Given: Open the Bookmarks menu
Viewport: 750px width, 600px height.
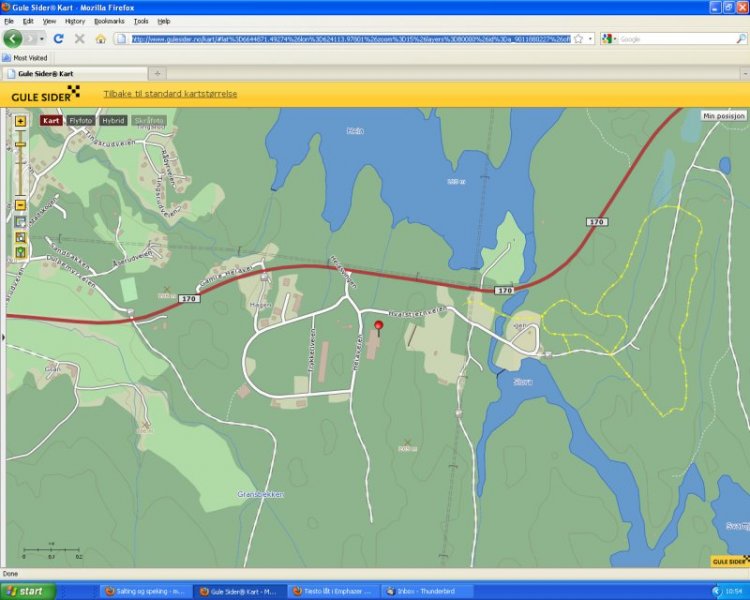Looking at the screenshot, I should (x=109, y=21).
